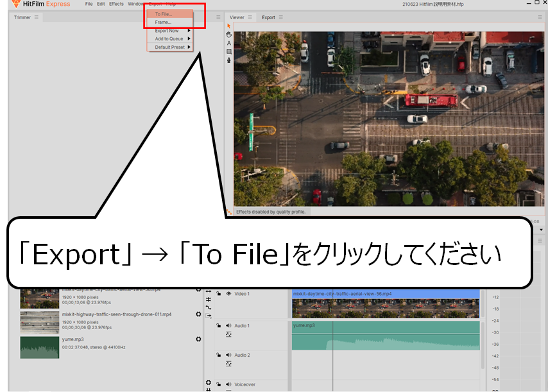Select the highway traffic drone media thumbnail
Viewport: 548px width, 392px height.
click(40, 322)
